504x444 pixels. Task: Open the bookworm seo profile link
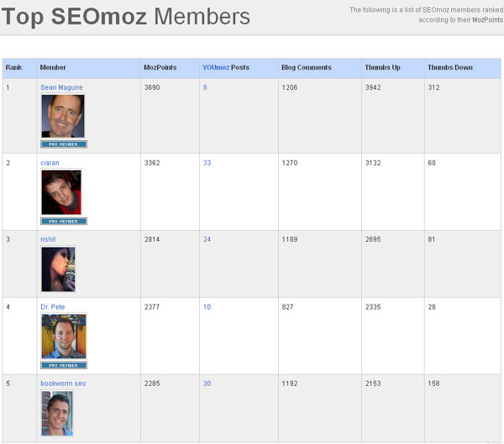63,384
